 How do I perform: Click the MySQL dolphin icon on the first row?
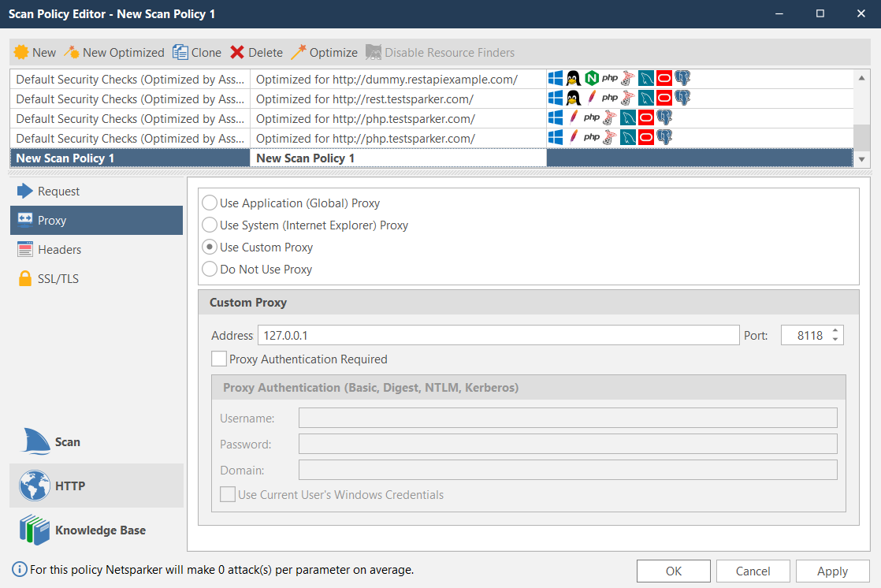[x=646, y=78]
